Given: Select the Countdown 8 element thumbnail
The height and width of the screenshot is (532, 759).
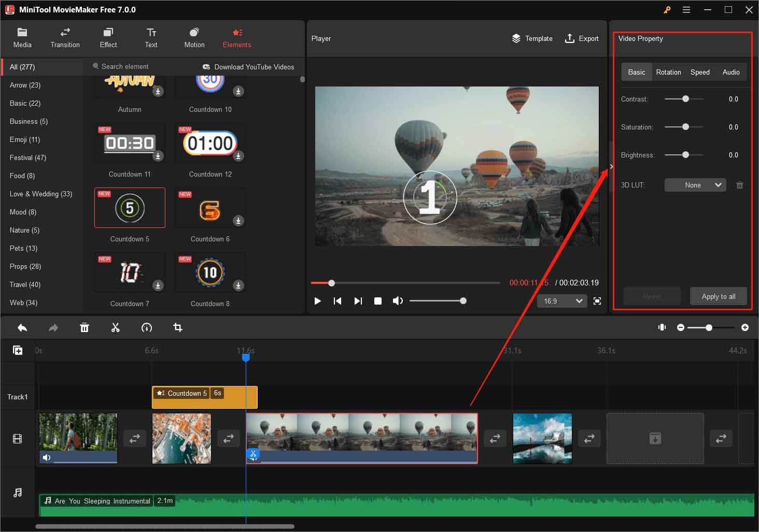Looking at the screenshot, I should (x=210, y=272).
